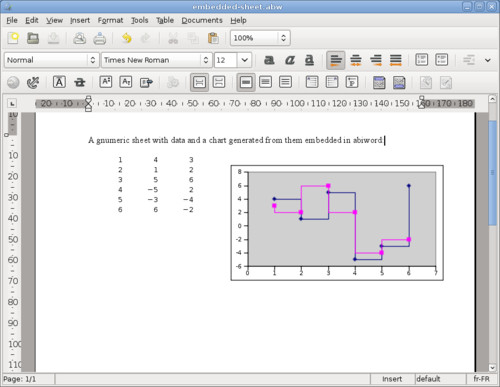The image size is (500, 387).
Task: Toggle justified text alignment
Action: point(396,60)
